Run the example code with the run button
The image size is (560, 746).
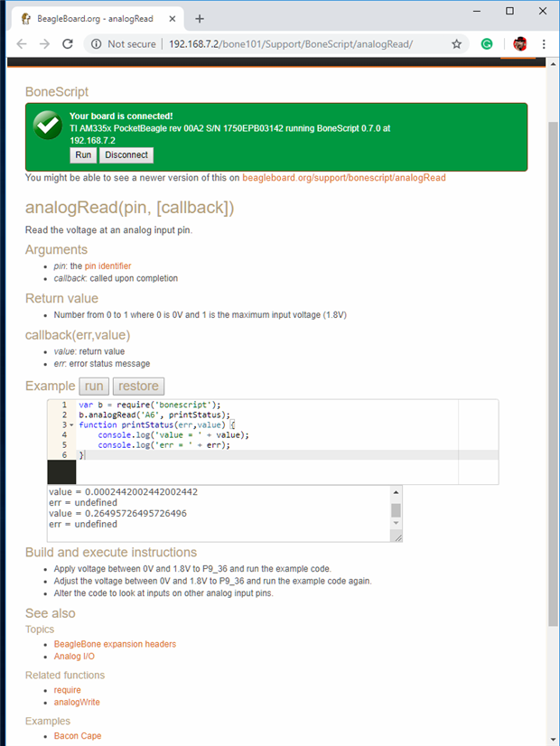(x=94, y=386)
